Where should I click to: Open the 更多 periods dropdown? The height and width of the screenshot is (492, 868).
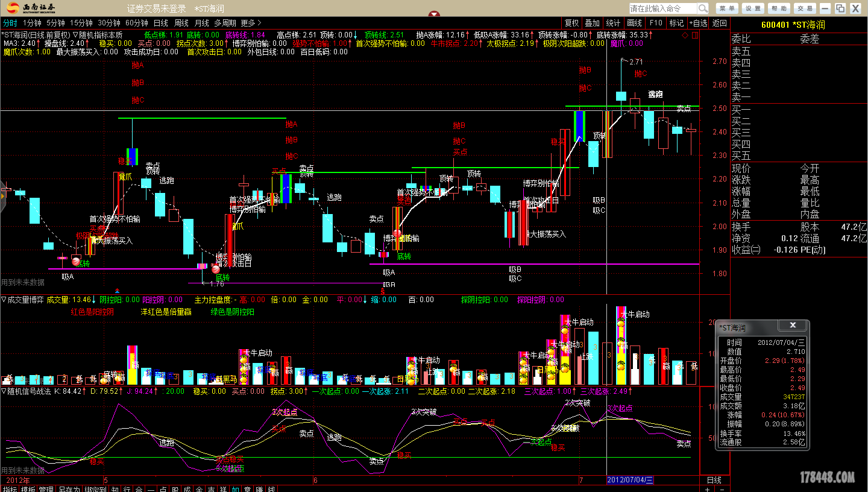point(251,24)
